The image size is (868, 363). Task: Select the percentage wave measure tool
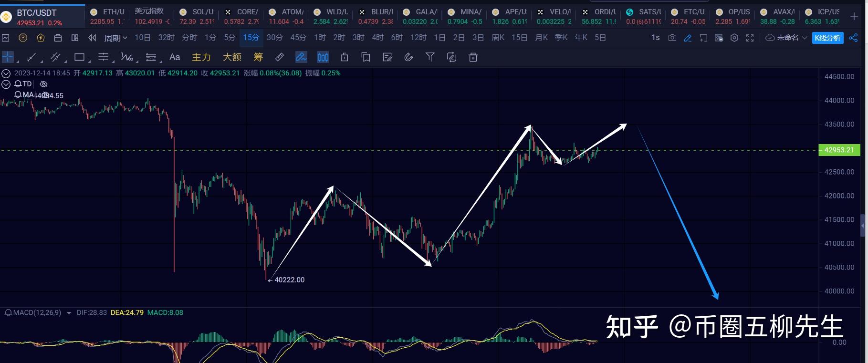[x=127, y=57]
